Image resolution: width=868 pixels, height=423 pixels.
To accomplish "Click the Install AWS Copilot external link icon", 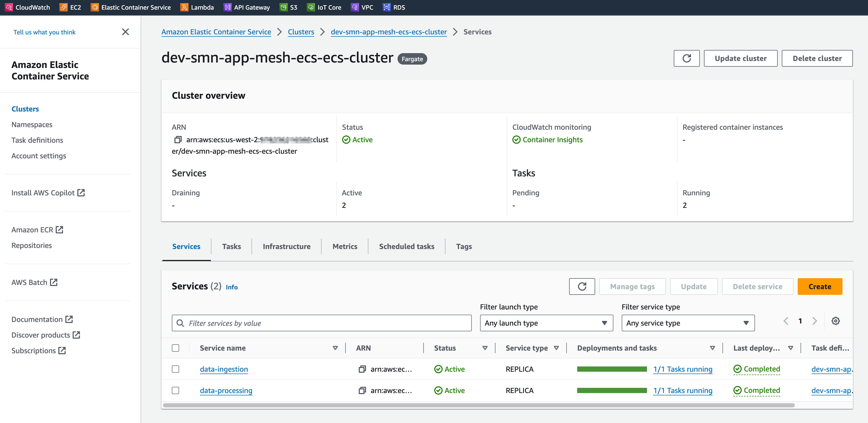I will 81,193.
